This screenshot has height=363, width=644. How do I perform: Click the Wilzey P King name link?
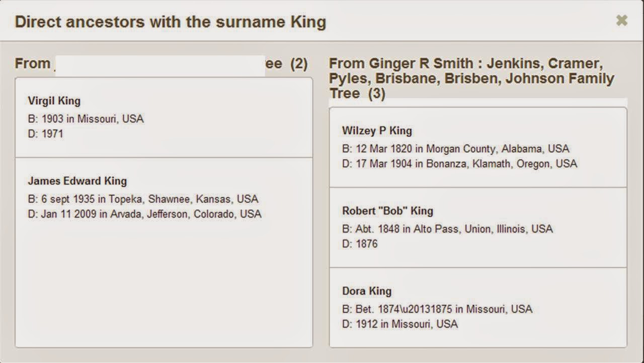pyautogui.click(x=375, y=130)
